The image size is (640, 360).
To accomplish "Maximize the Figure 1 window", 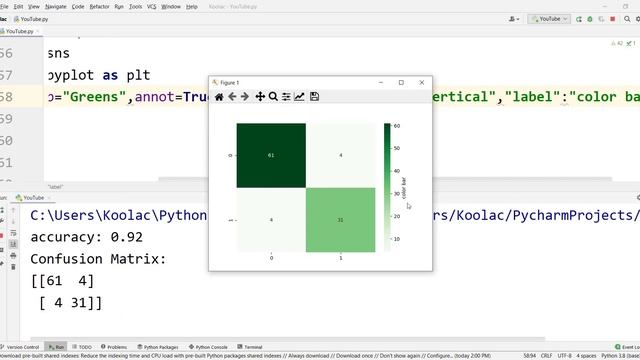I will [x=401, y=82].
